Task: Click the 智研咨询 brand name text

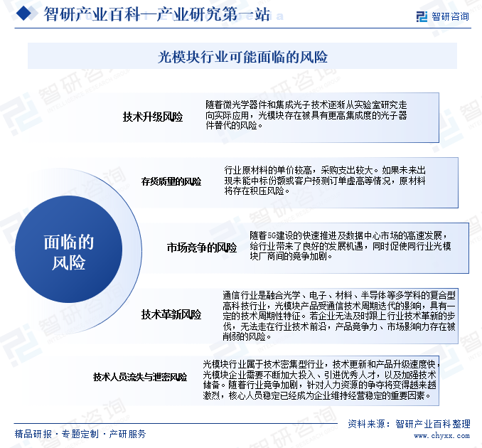Action: point(450,16)
